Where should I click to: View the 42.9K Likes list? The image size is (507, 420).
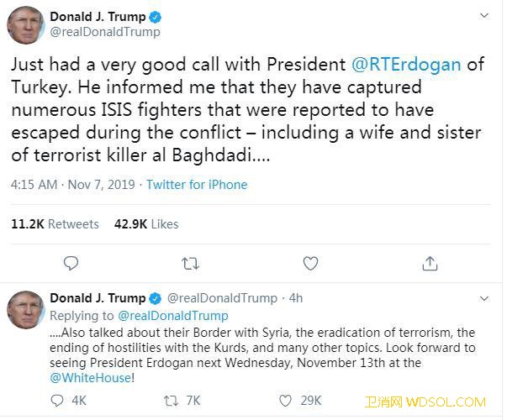tap(146, 224)
